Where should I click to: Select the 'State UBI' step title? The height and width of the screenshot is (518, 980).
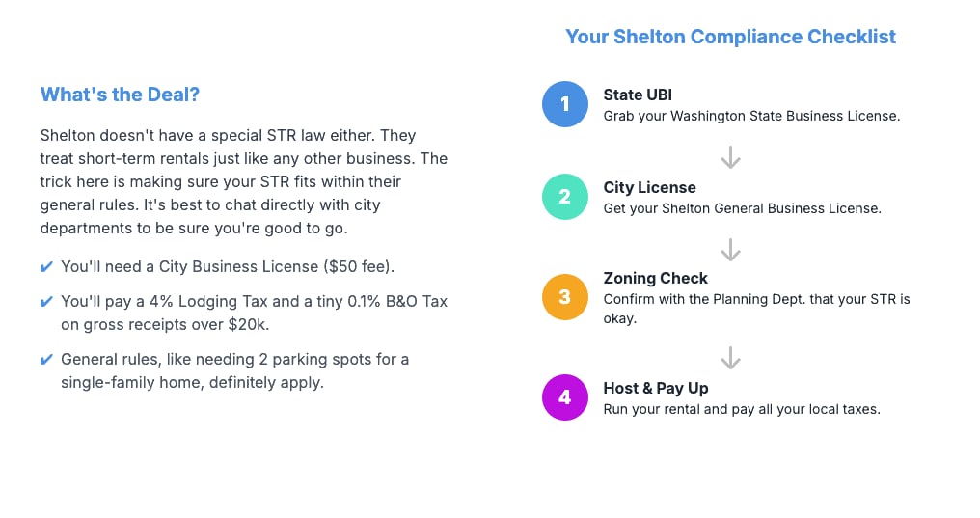(638, 95)
